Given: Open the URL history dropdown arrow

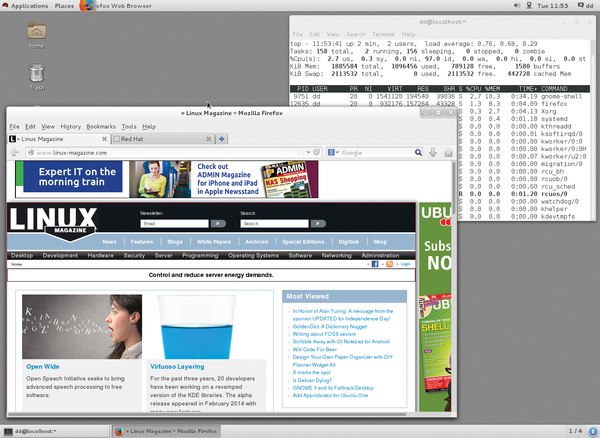Looking at the screenshot, I should point(308,152).
